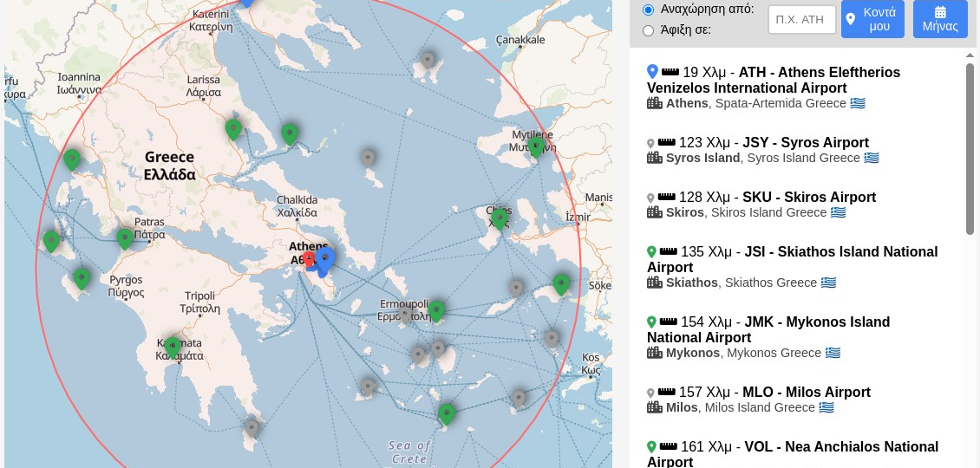
Task: Click the blue Athens airport marker on map
Action: tap(324, 258)
